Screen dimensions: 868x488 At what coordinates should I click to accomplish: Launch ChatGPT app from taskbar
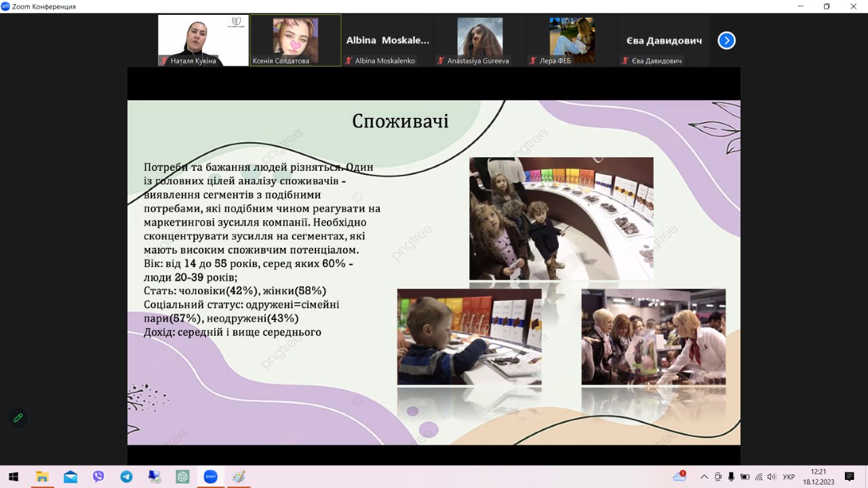[x=182, y=476]
